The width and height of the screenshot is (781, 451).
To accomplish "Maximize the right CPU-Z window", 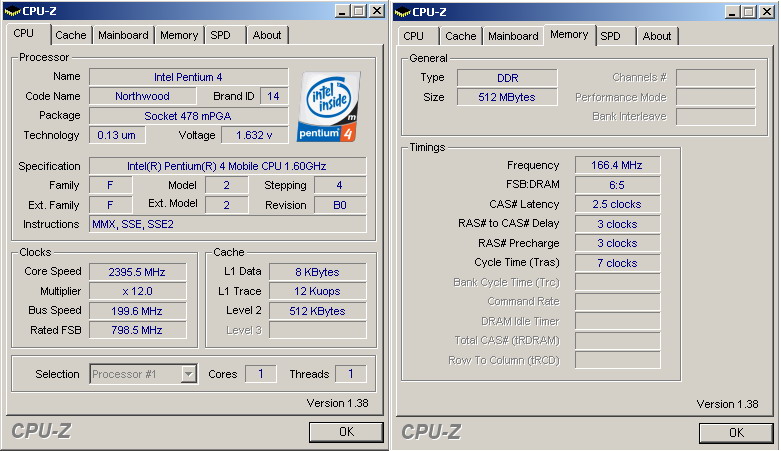I will tap(748, 12).
